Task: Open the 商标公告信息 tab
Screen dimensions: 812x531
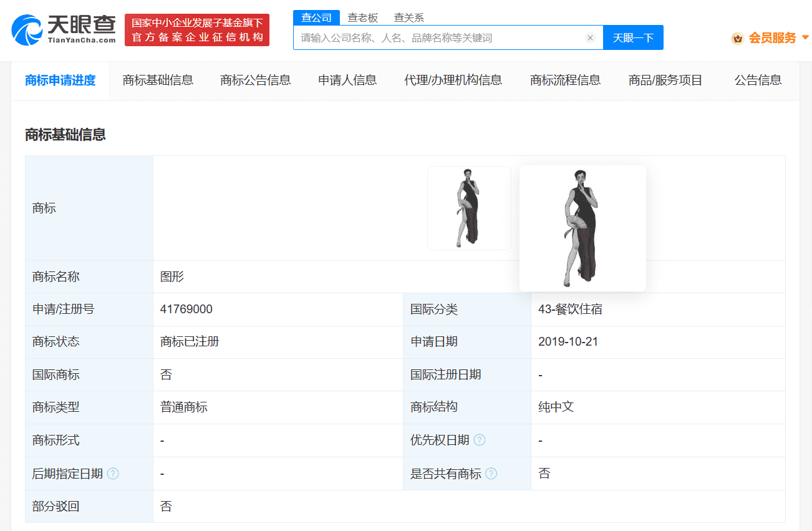Action: click(256, 80)
